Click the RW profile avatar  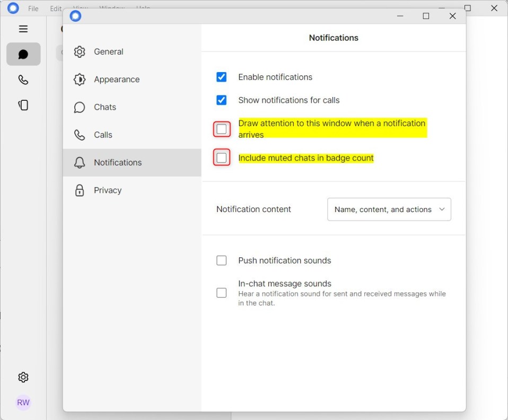[x=23, y=402]
